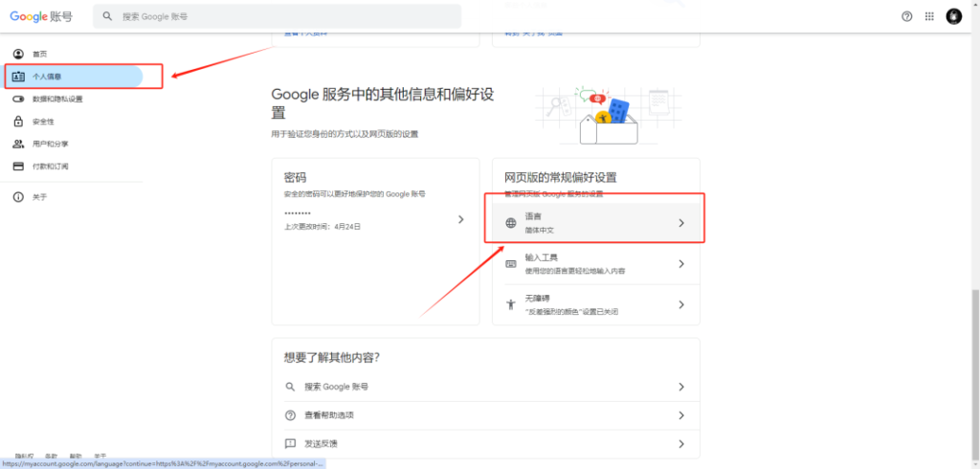
Task: Click the text 上次更改时间：4月24日
Action: pyautogui.click(x=322, y=227)
